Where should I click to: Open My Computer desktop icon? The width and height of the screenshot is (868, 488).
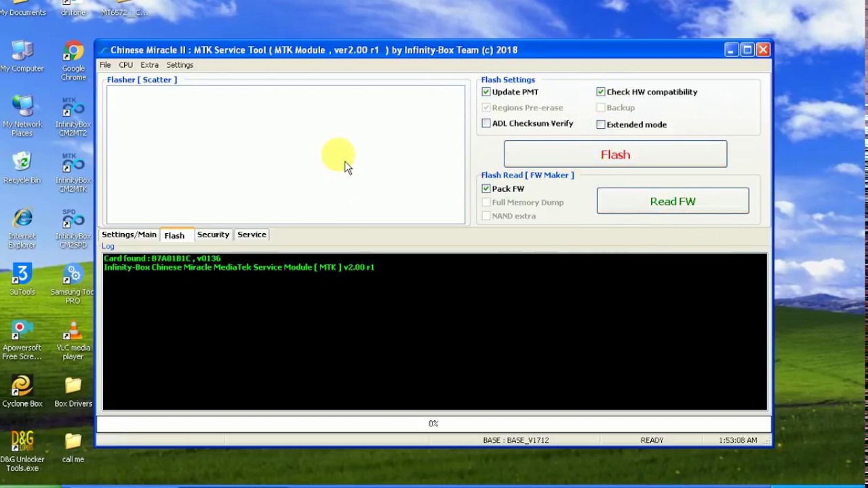pyautogui.click(x=22, y=56)
